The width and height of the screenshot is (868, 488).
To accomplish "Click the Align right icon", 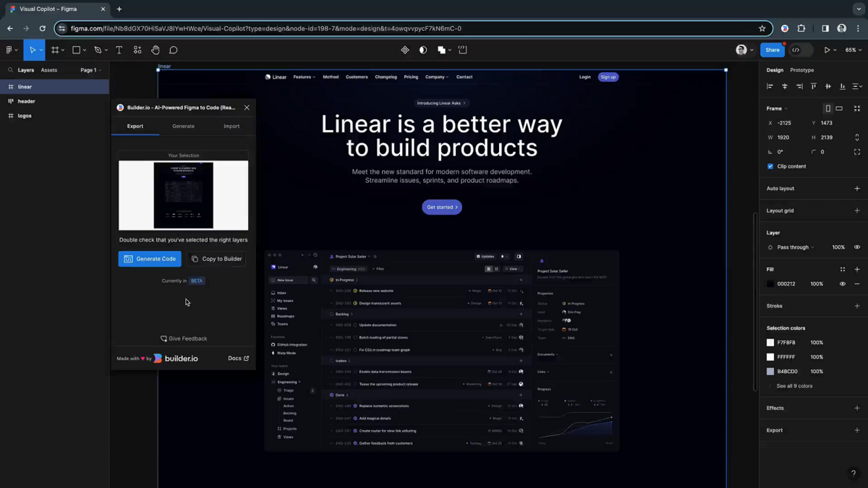I will (x=799, y=87).
